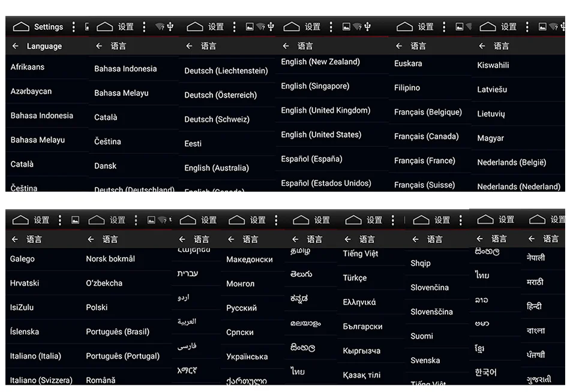Image resolution: width=570 pixels, height=392 pixels.
Task: Choose Hrvatski language
Action: click(x=25, y=283)
